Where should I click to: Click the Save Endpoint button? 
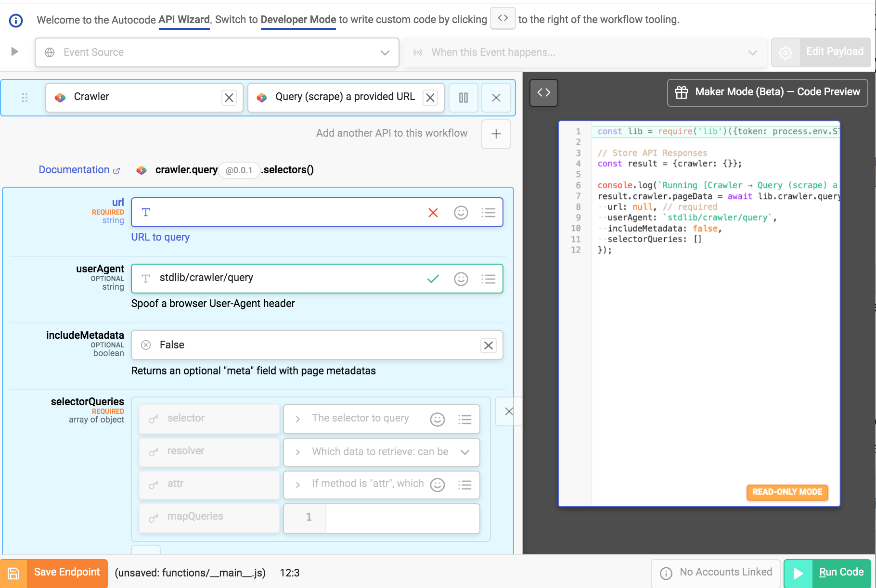pos(54,573)
